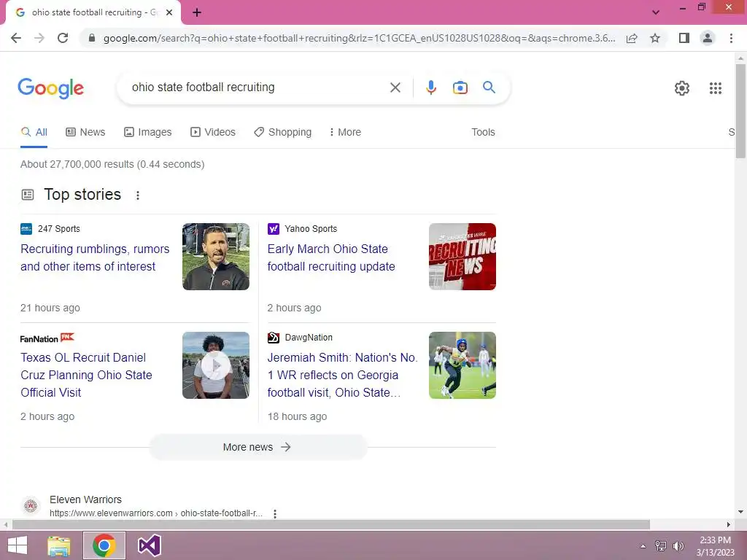Switch to the News tab
The height and width of the screenshot is (560, 747).
pos(85,132)
